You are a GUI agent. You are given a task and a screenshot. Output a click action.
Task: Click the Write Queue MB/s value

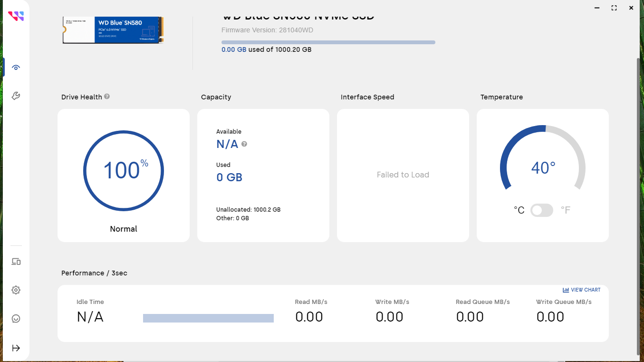(550, 317)
